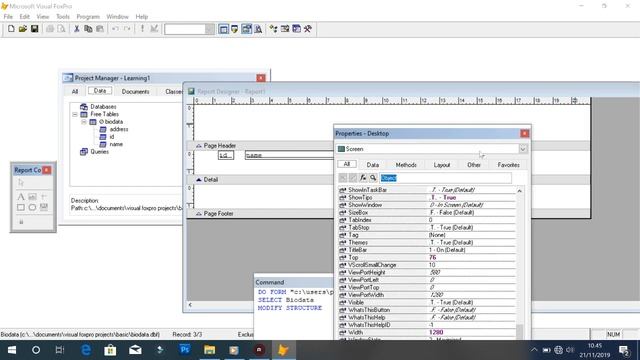Switch to the Data tab in Properties

[373, 165]
